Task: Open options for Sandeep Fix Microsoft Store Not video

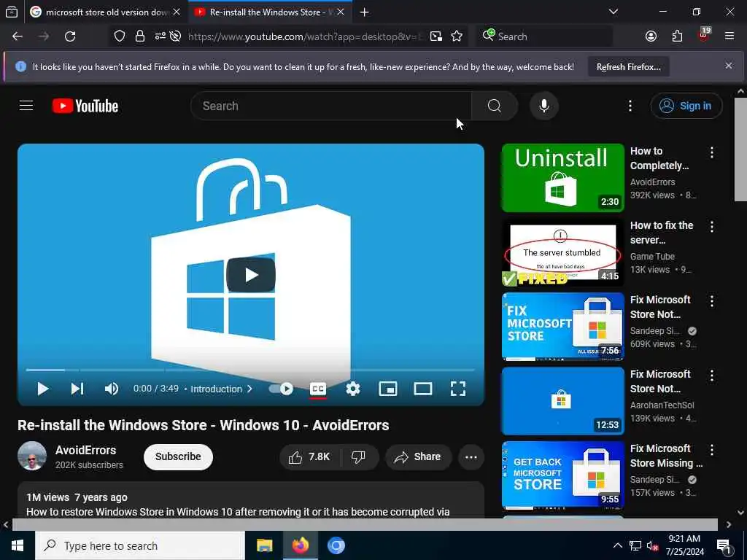Action: coord(712,301)
